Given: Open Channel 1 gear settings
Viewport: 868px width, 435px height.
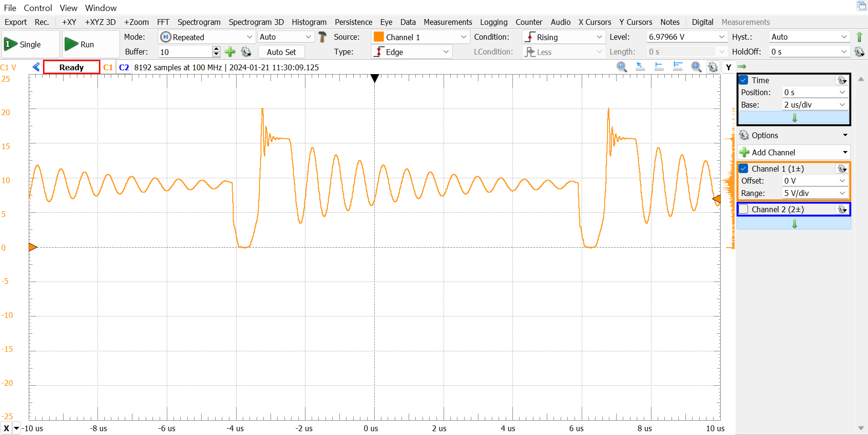Looking at the screenshot, I should tap(842, 169).
